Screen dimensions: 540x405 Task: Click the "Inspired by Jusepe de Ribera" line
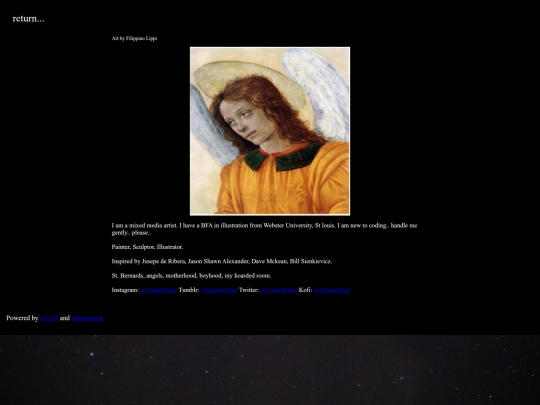coord(222,261)
